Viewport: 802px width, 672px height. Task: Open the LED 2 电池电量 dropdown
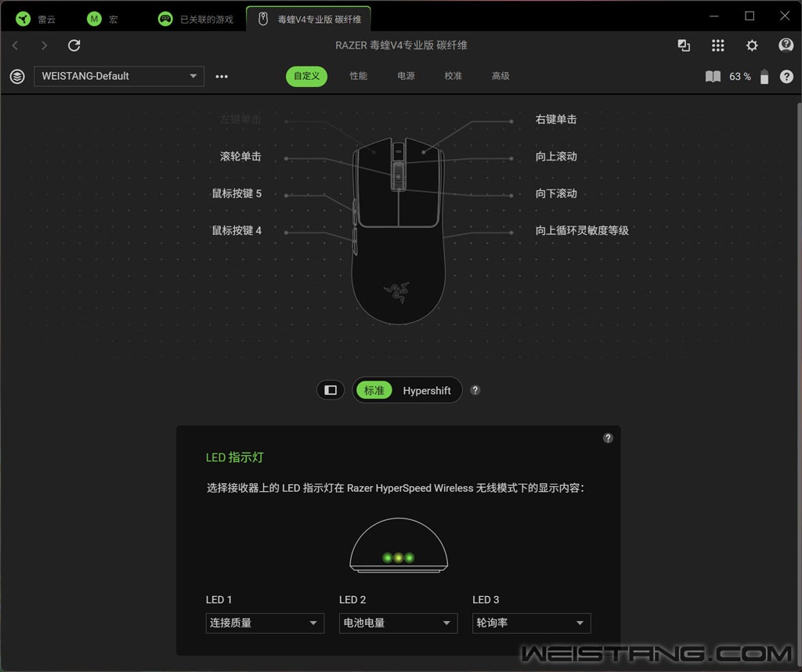[398, 623]
